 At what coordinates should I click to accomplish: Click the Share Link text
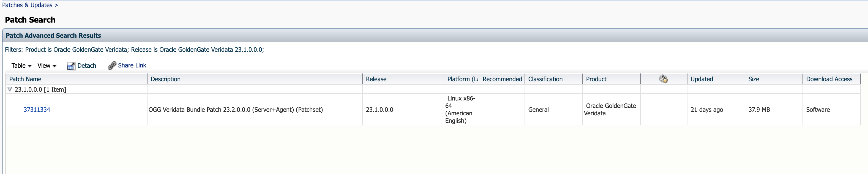click(x=132, y=66)
